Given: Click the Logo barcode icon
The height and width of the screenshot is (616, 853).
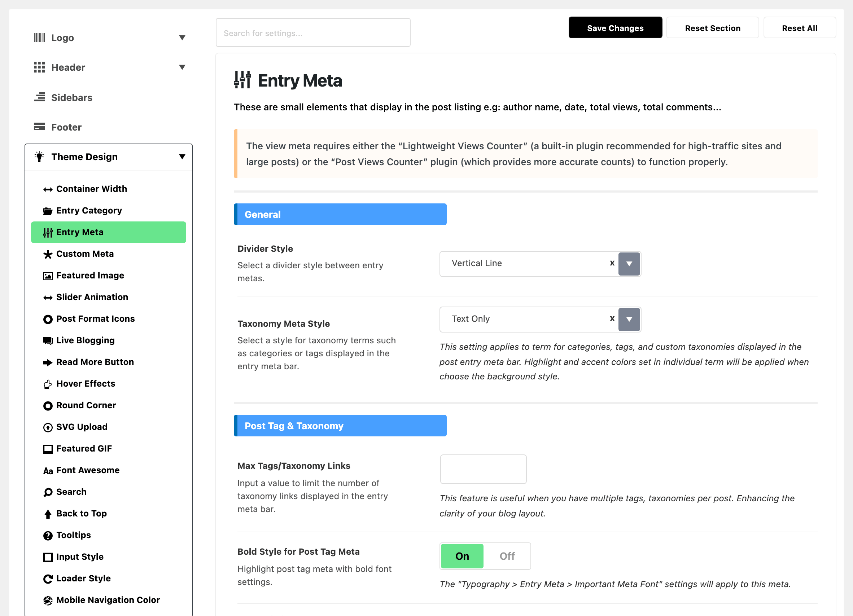Looking at the screenshot, I should click(x=39, y=38).
